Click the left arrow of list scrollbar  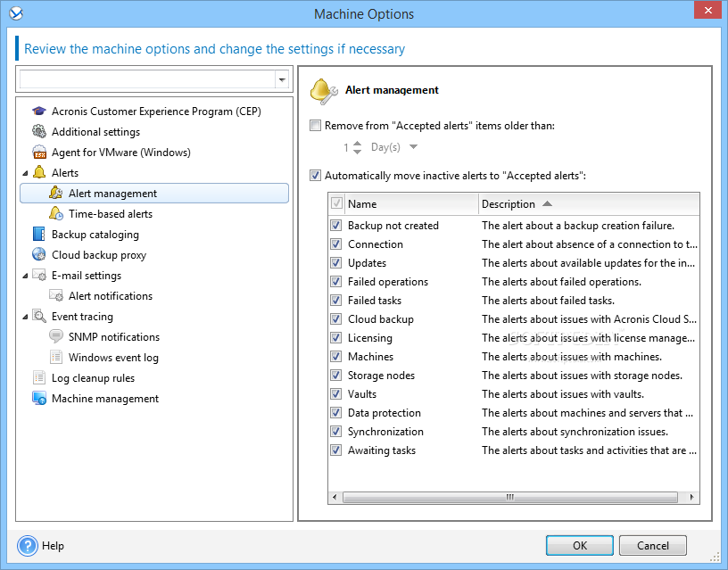pyautogui.click(x=335, y=497)
